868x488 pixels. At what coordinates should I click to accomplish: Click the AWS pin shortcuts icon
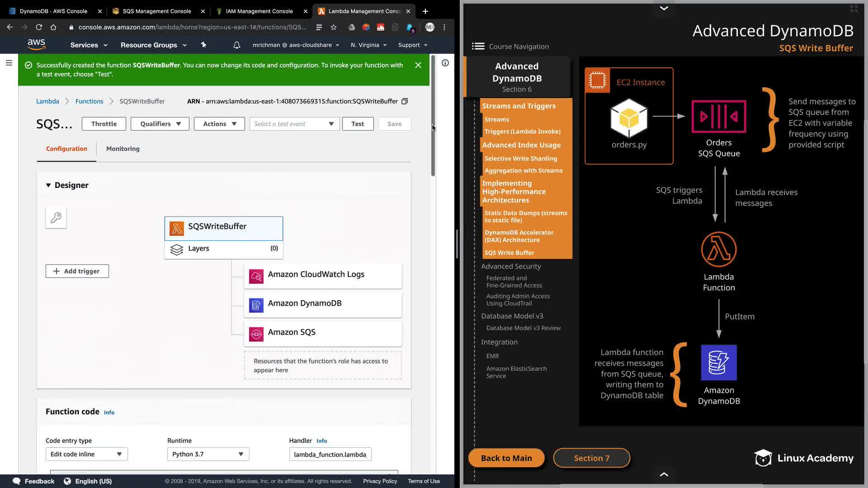[203, 45]
